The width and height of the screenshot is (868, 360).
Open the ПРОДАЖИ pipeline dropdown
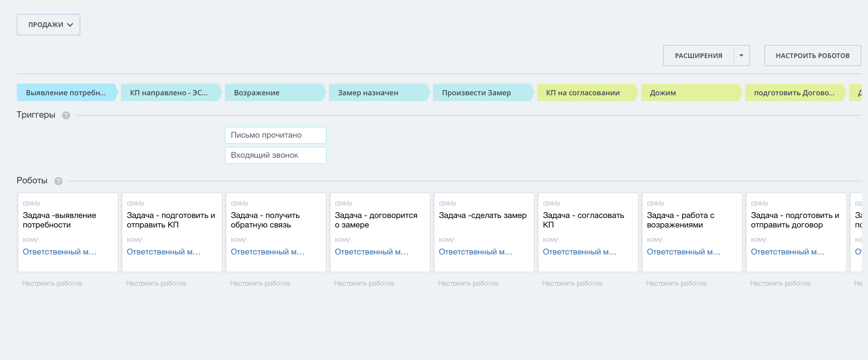[49, 25]
